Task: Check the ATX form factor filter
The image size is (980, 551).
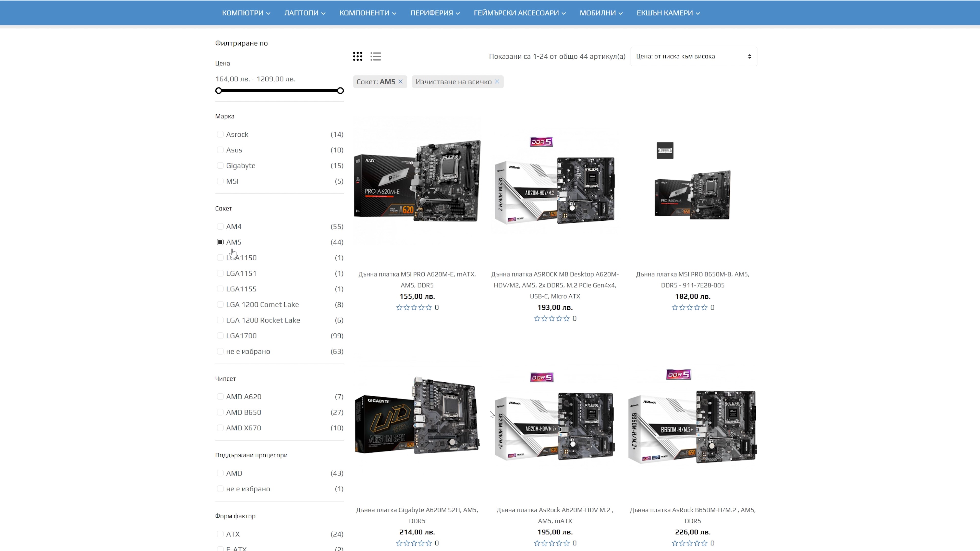Action: [220, 534]
